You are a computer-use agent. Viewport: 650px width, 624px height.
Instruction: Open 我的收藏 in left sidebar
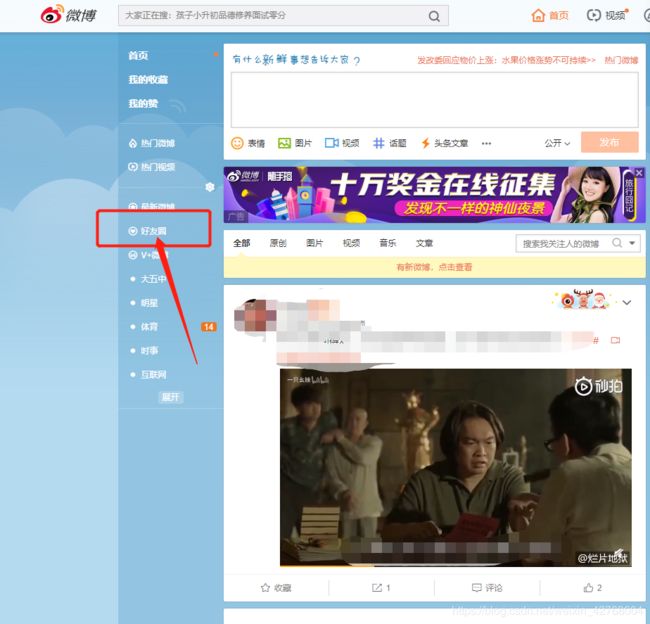pyautogui.click(x=148, y=80)
